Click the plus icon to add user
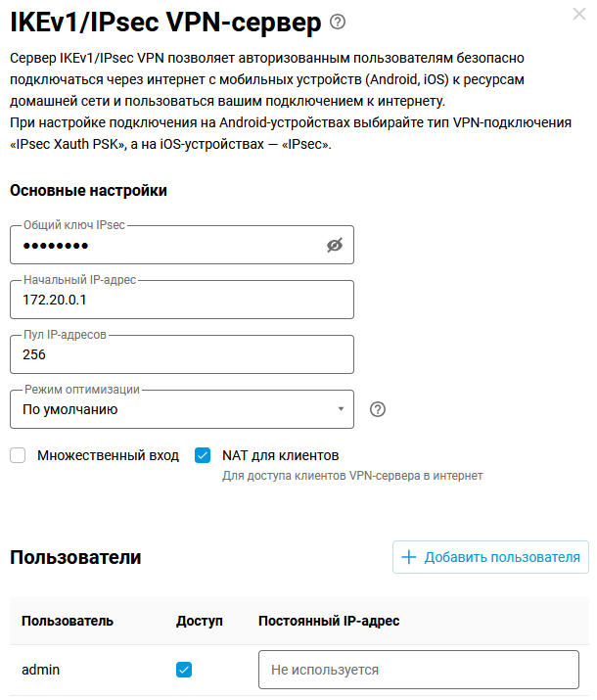 point(409,557)
